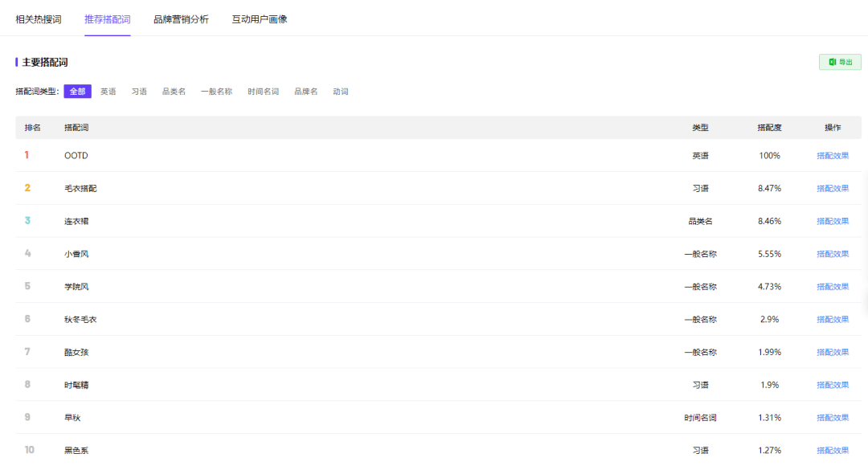Click the 8.46% 搭配度 value
This screenshot has width=868, height=466.
click(769, 221)
